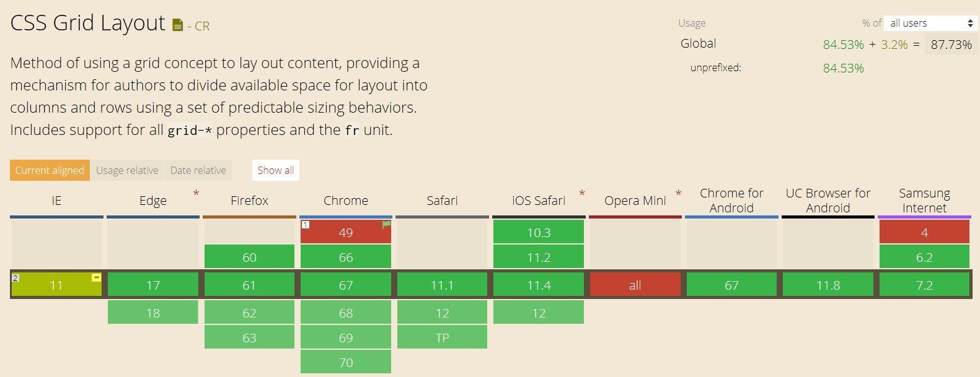
Task: Click the CR status link
Action: [x=202, y=26]
